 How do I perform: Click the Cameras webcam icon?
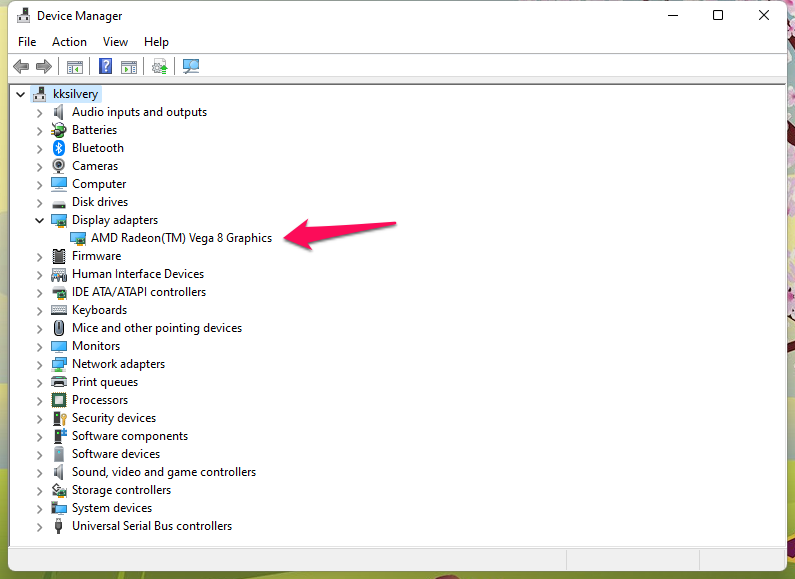59,166
